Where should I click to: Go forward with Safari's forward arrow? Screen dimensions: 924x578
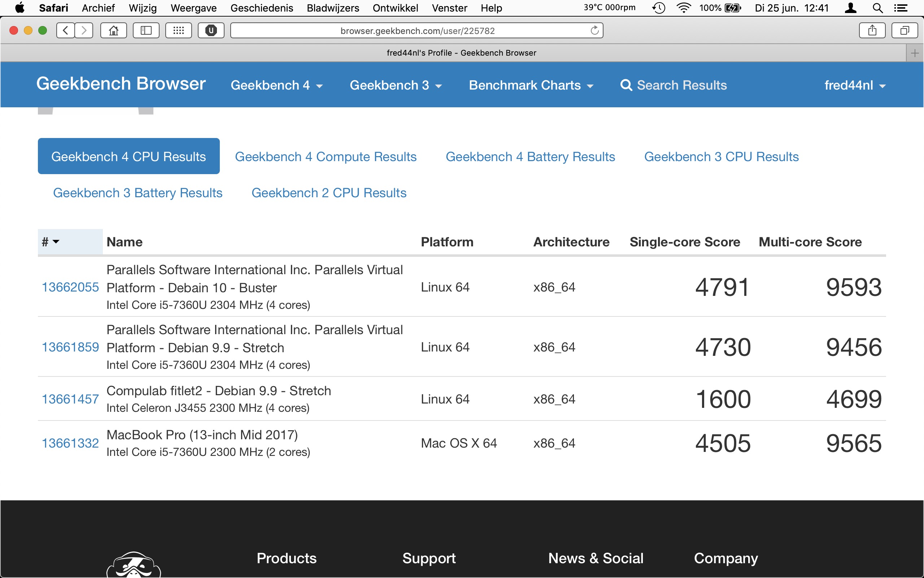[x=84, y=31]
